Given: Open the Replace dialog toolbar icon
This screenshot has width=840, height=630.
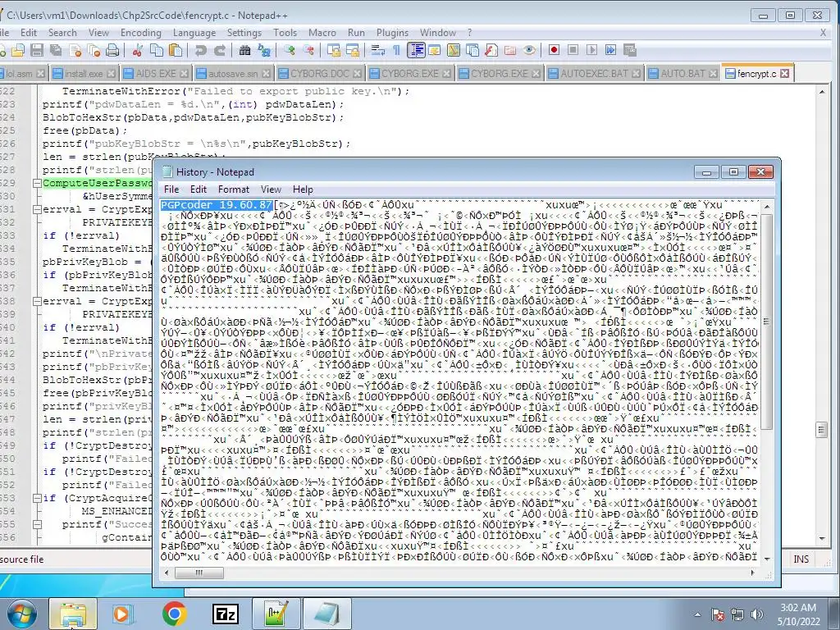Looking at the screenshot, I should click(x=263, y=50).
